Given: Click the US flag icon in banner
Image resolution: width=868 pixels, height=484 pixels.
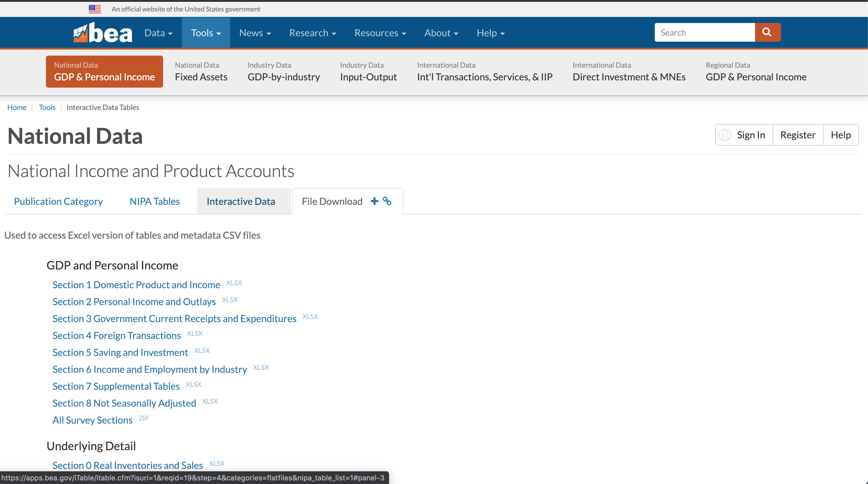Looking at the screenshot, I should pos(95,9).
